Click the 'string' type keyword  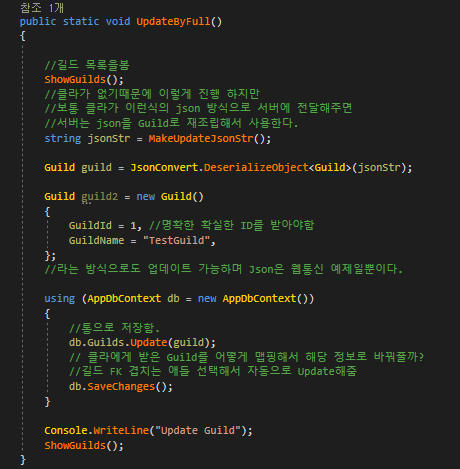click(63, 138)
